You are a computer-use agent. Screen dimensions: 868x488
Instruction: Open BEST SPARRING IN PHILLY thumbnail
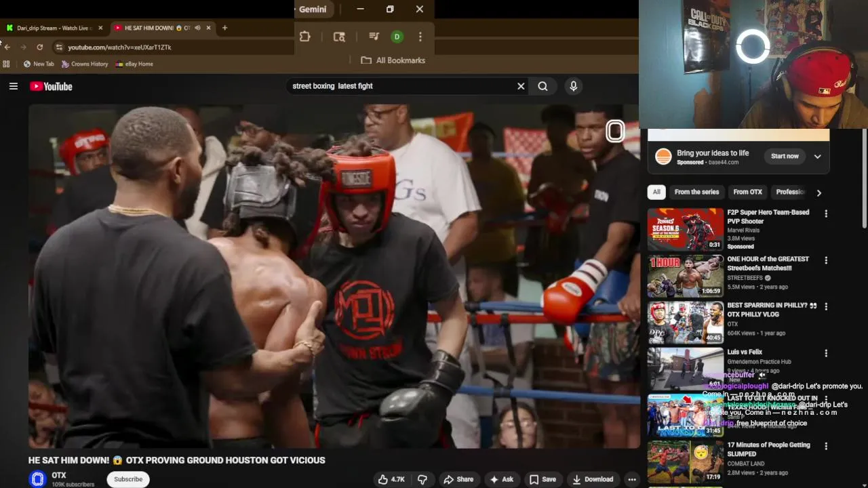click(x=685, y=323)
